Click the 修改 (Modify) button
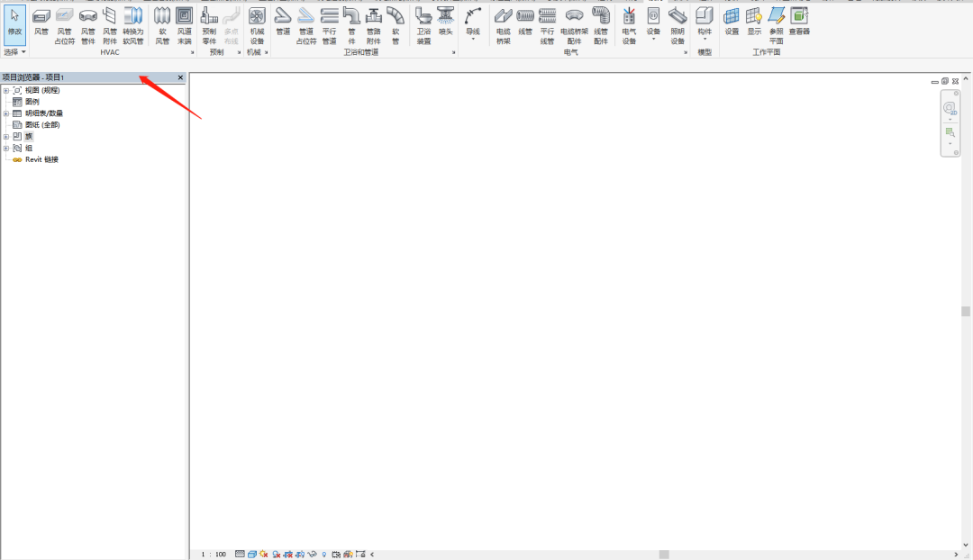Image resolution: width=973 pixels, height=560 pixels. point(14,20)
